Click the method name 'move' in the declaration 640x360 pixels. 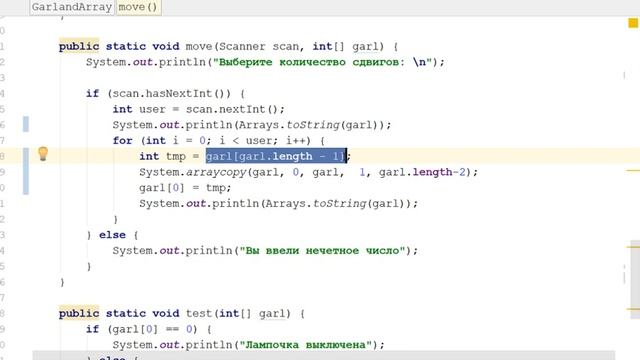(199, 47)
